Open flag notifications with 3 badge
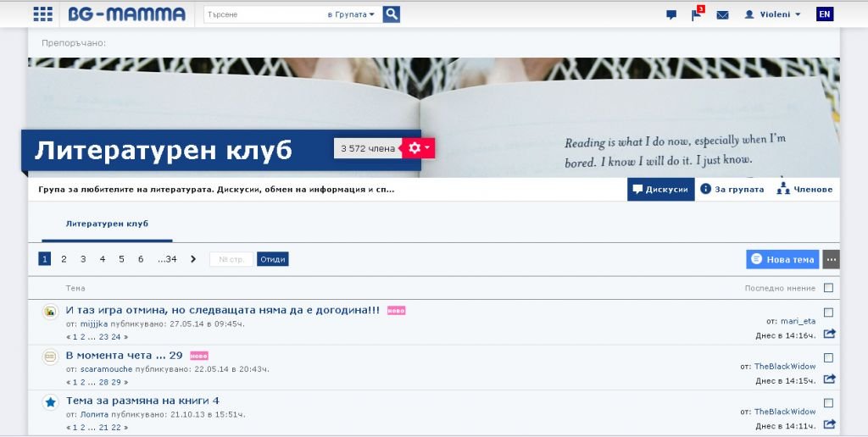The height and width of the screenshot is (437, 868). tap(697, 14)
